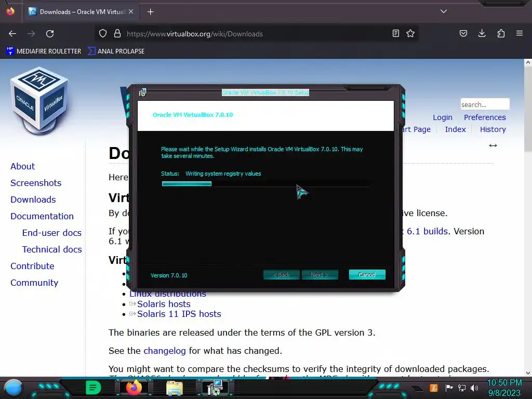The width and height of the screenshot is (532, 399).
Task: Open the Community sidebar link
Action: (34, 283)
